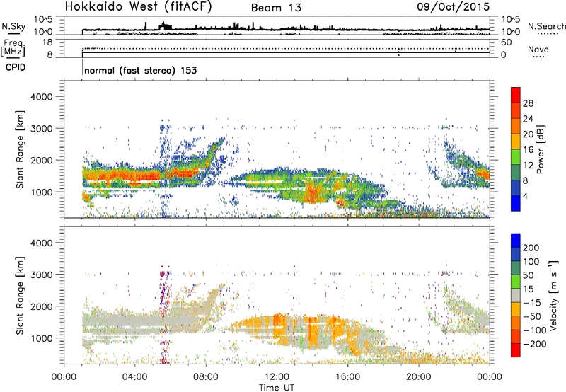Click the "Velocity [m s⁻¹]" color bar title
This screenshot has height=392, width=566.
click(x=553, y=296)
